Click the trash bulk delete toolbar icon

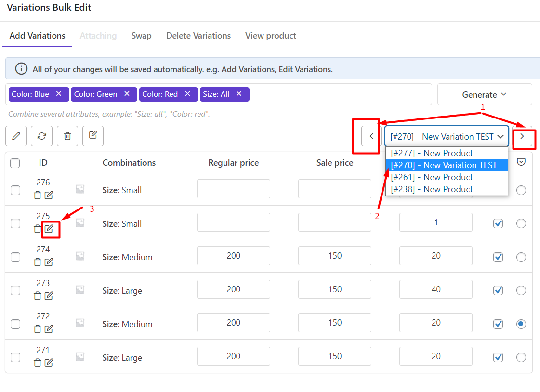67,136
